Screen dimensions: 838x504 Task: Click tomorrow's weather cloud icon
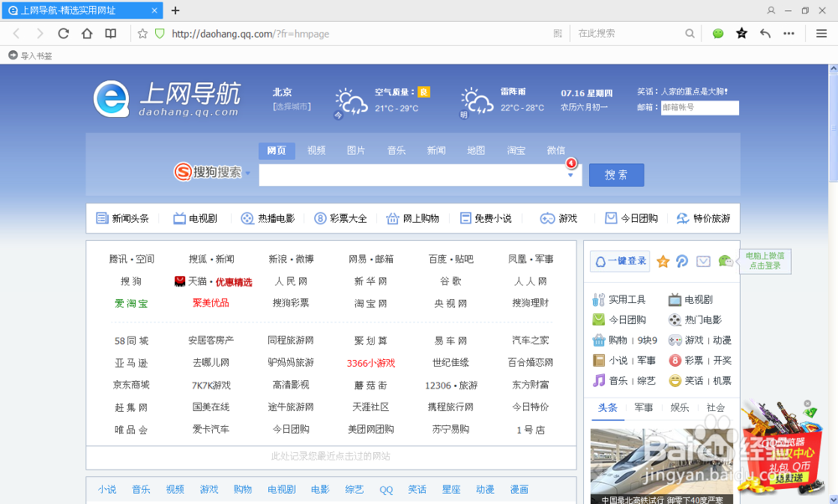point(477,101)
